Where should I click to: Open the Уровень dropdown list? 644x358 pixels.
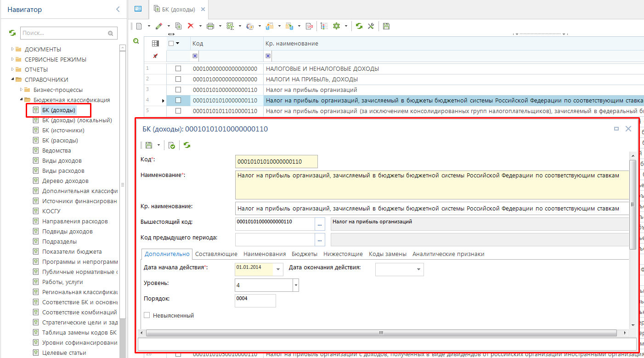coord(296,285)
